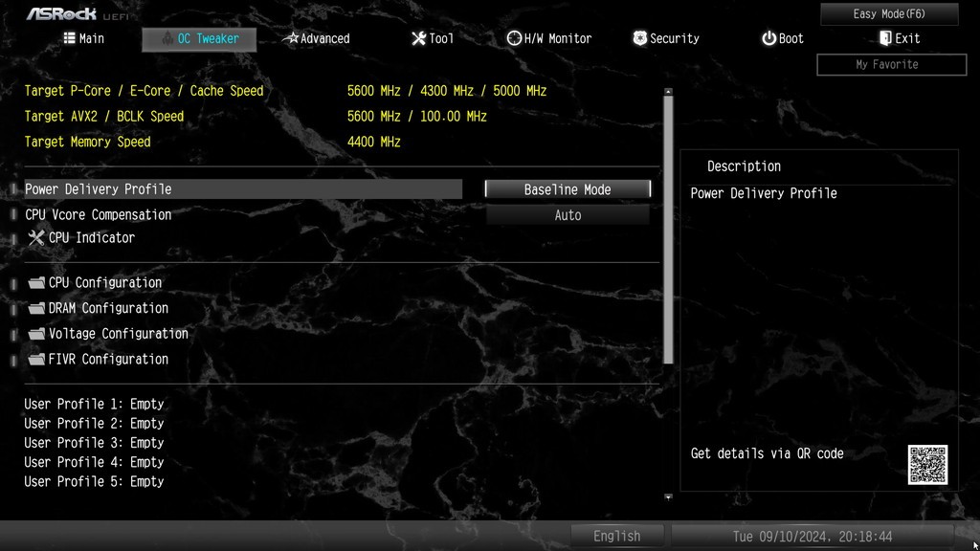Click User Profile 1: Empty
The image size is (980, 551).
click(x=94, y=405)
